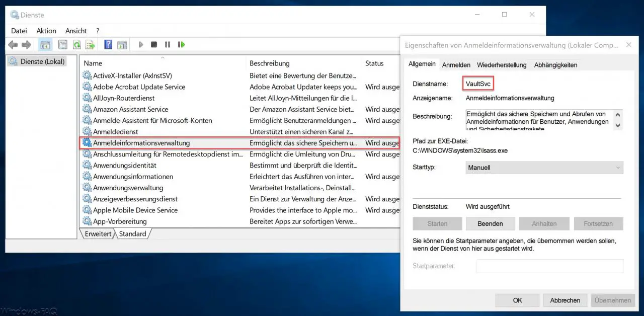Click the 'Wird ausgeführt' Dienststatus value
This screenshot has height=316, width=644.
click(488, 207)
